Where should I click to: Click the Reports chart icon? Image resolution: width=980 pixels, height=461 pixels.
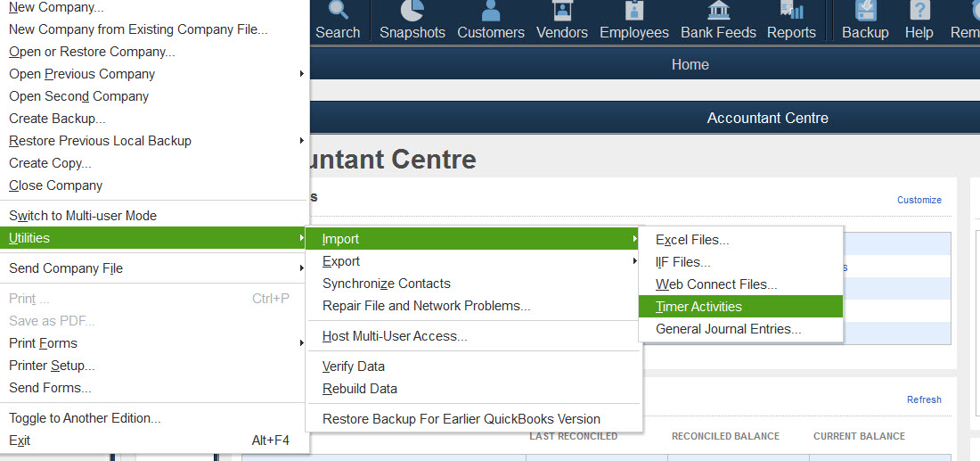[x=791, y=12]
